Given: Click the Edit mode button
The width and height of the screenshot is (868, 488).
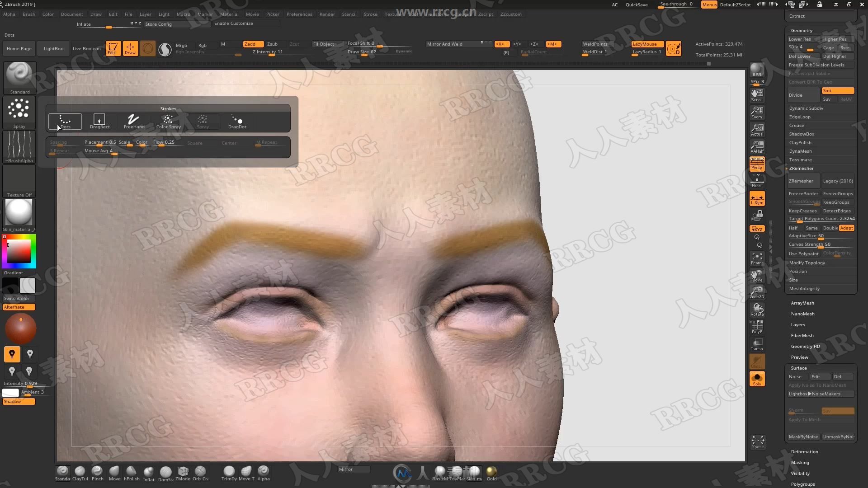Looking at the screenshot, I should click(x=113, y=48).
